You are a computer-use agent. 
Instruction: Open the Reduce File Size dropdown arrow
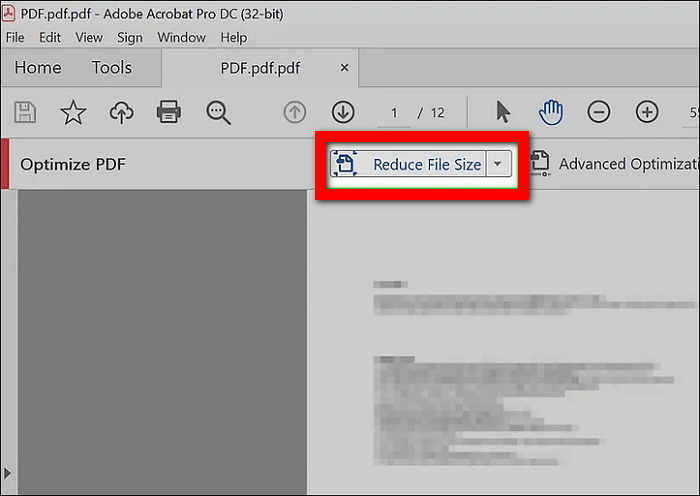(x=498, y=164)
